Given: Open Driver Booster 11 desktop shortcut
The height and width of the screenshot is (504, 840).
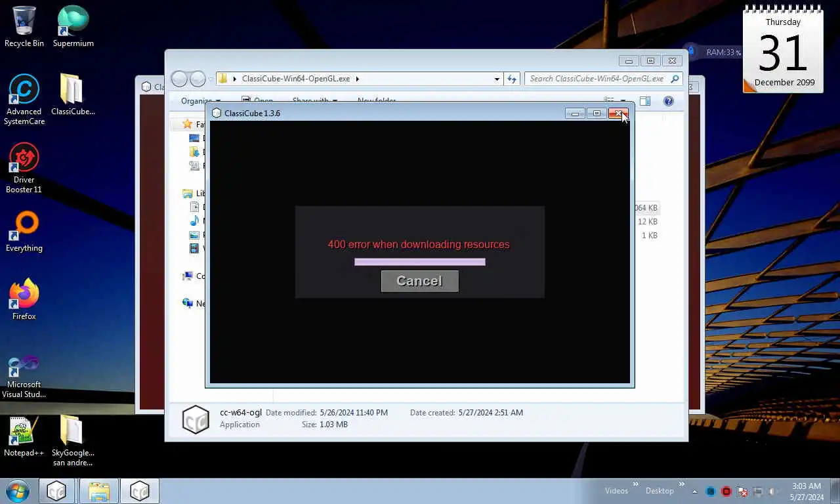Looking at the screenshot, I should [24, 169].
